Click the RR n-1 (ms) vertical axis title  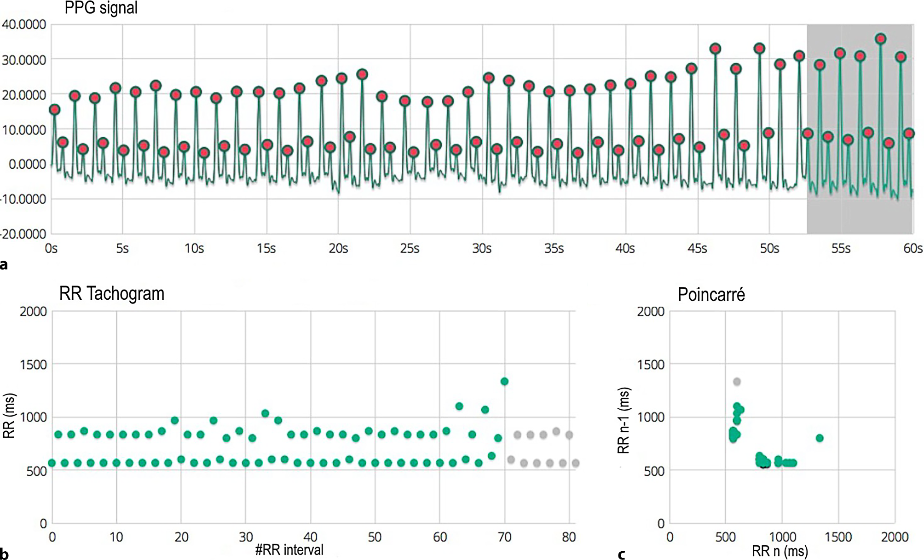(x=623, y=421)
